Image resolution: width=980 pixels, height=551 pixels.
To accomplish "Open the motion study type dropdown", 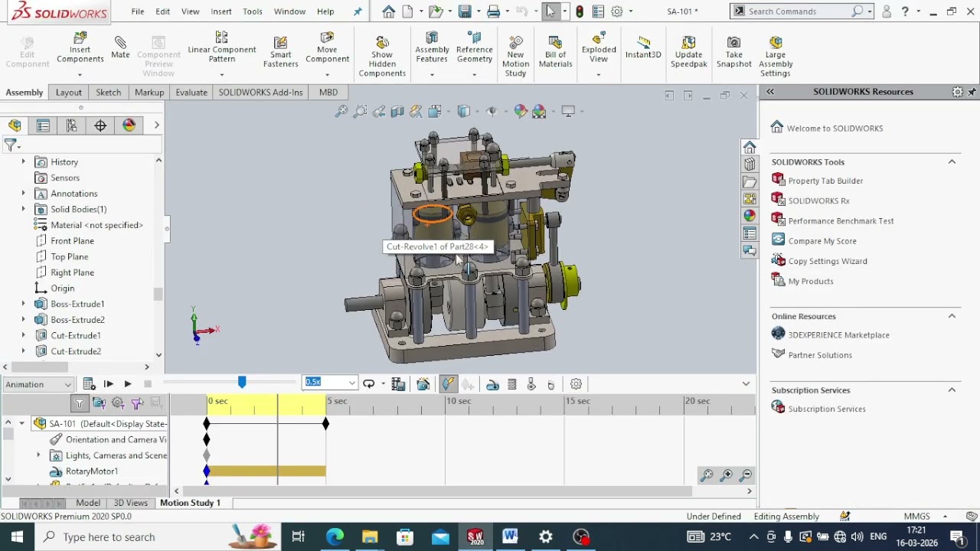I will pos(38,384).
